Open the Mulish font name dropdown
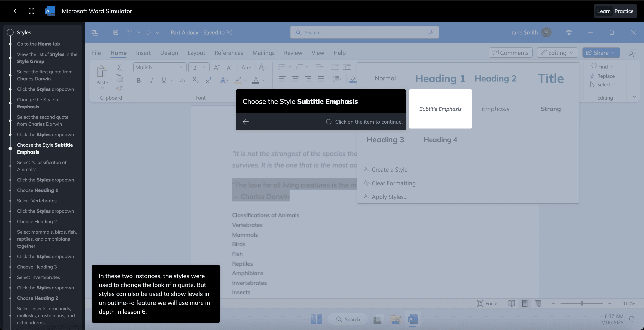The width and height of the screenshot is (644, 330). (181, 67)
